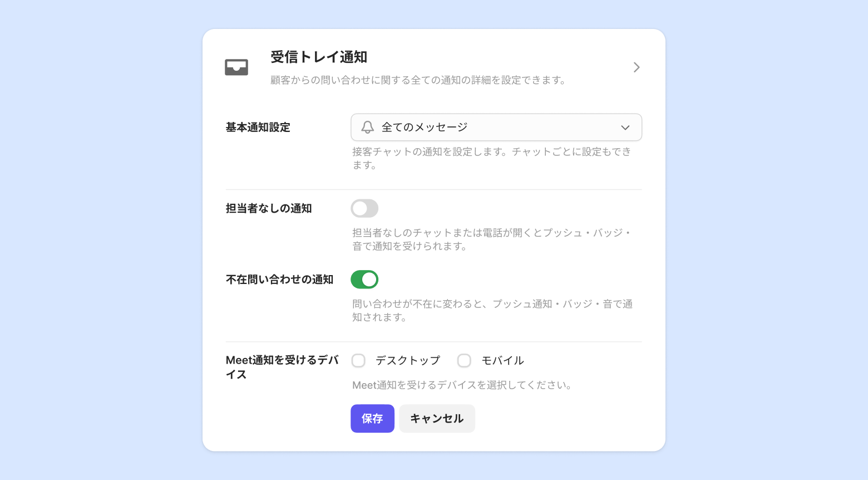Click the header description under 受信トレイ通知
868x480 pixels.
tap(418, 80)
